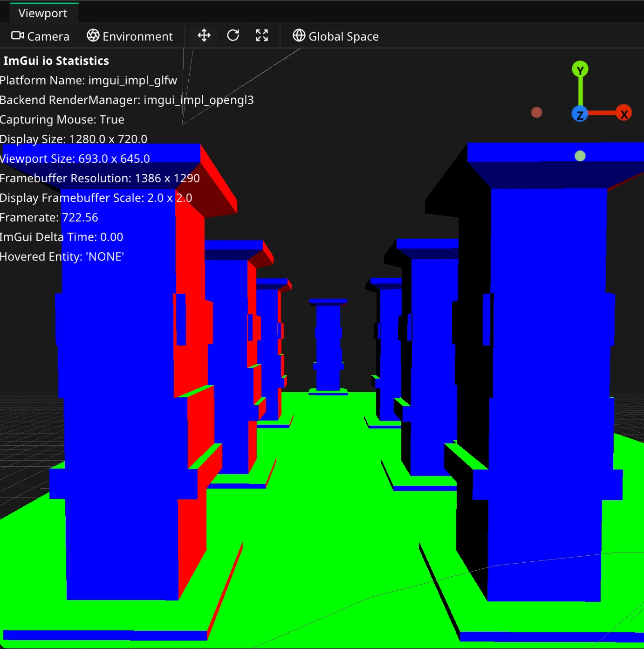Click the Viewport Size: 693.0 x 645.0 line
Viewport: 644px width, 649px height.
point(75,159)
